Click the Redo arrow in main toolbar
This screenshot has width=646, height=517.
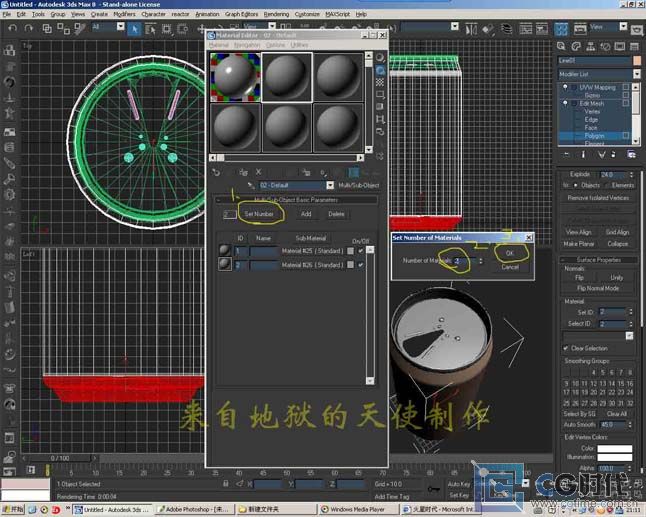(28, 28)
